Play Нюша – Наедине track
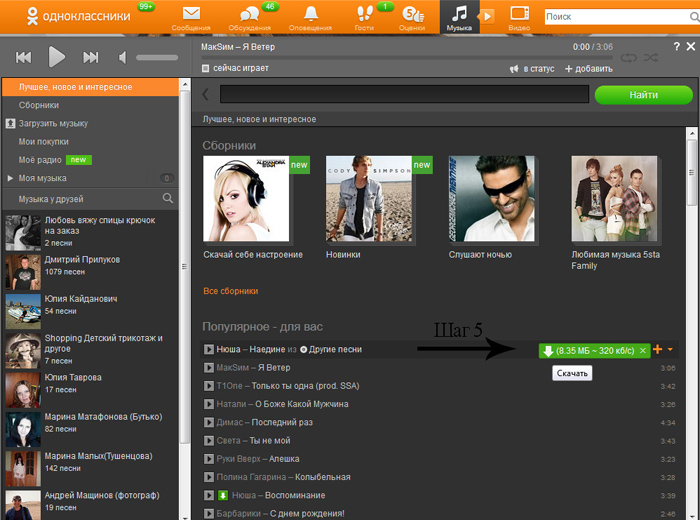 coord(208,349)
